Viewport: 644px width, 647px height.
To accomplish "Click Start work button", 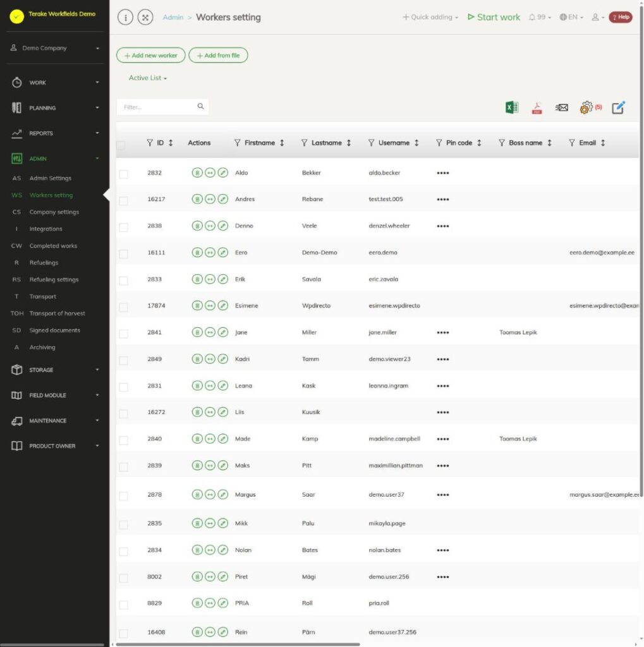I will tap(494, 17).
